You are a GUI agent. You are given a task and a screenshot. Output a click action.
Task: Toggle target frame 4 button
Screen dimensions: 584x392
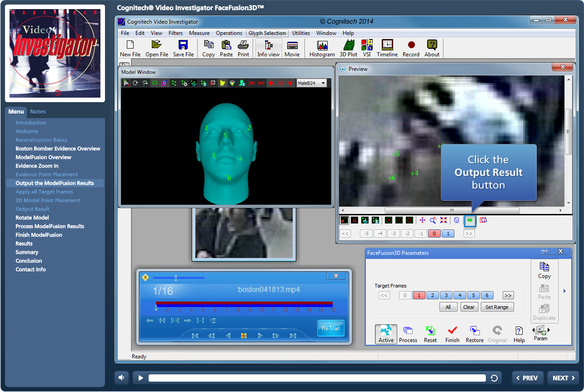[x=460, y=295]
